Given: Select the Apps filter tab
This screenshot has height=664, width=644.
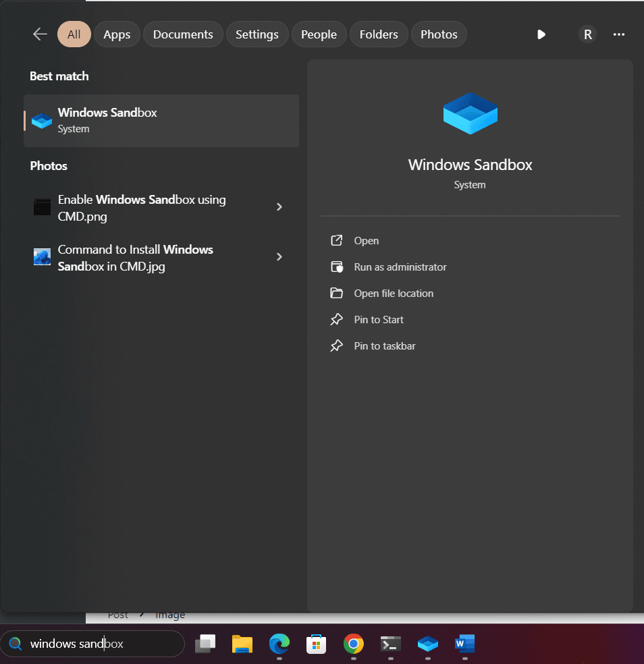Looking at the screenshot, I should click(x=117, y=34).
